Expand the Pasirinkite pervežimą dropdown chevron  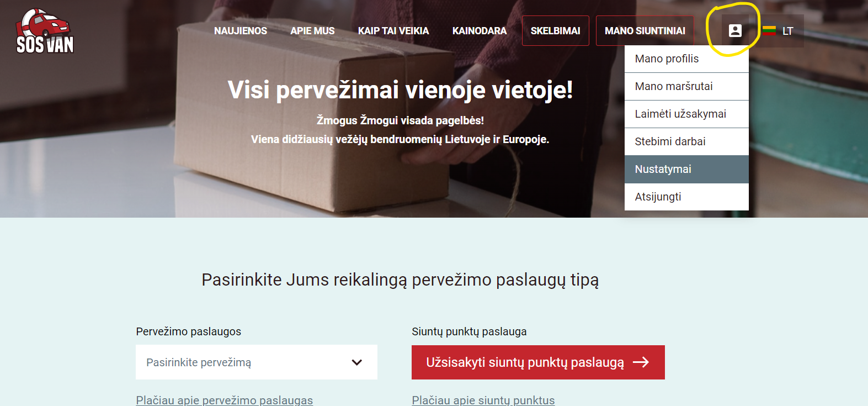357,362
